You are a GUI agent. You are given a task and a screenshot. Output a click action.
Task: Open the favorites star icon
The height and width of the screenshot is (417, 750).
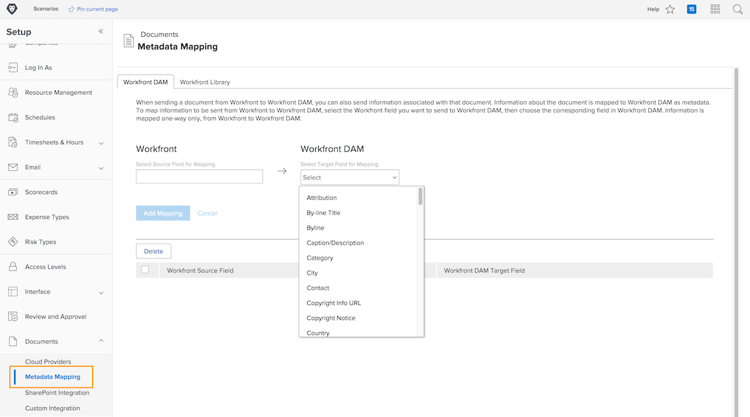coord(670,9)
